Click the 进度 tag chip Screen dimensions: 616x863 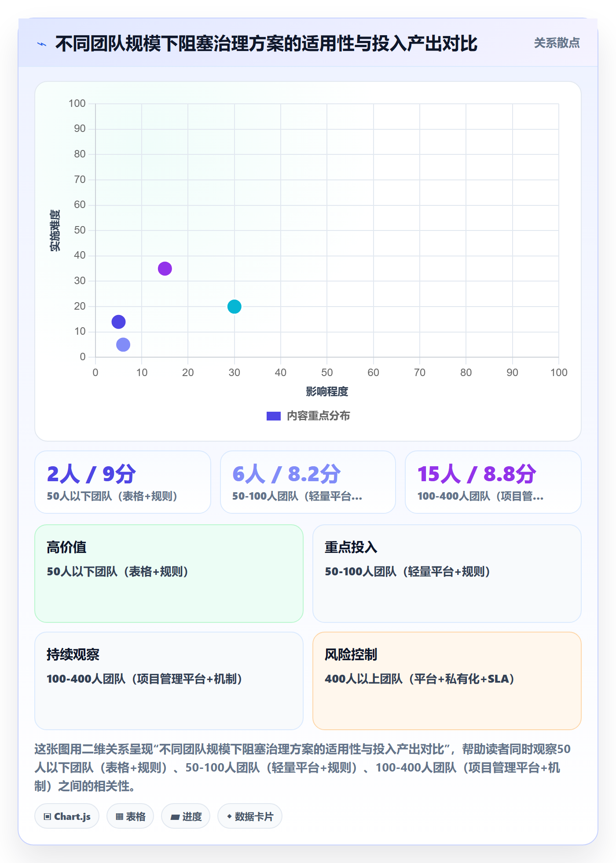coord(186,816)
